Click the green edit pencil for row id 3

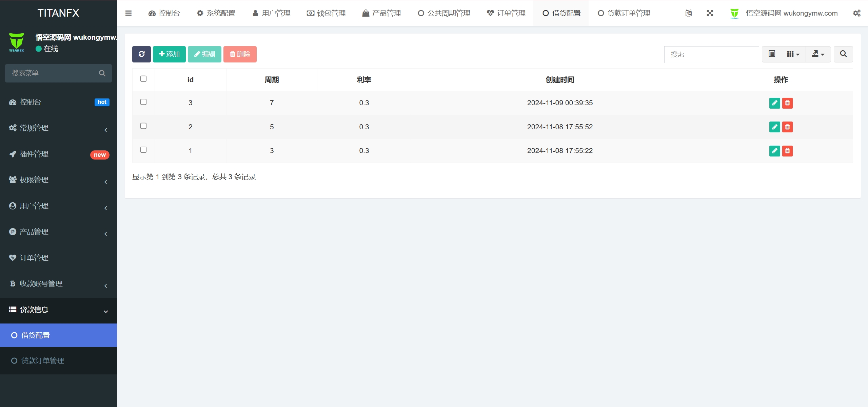tap(774, 103)
